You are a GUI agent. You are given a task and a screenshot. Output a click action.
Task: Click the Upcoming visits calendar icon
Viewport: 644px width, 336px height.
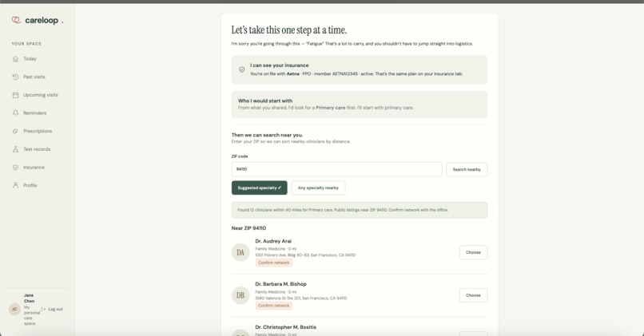click(x=16, y=95)
